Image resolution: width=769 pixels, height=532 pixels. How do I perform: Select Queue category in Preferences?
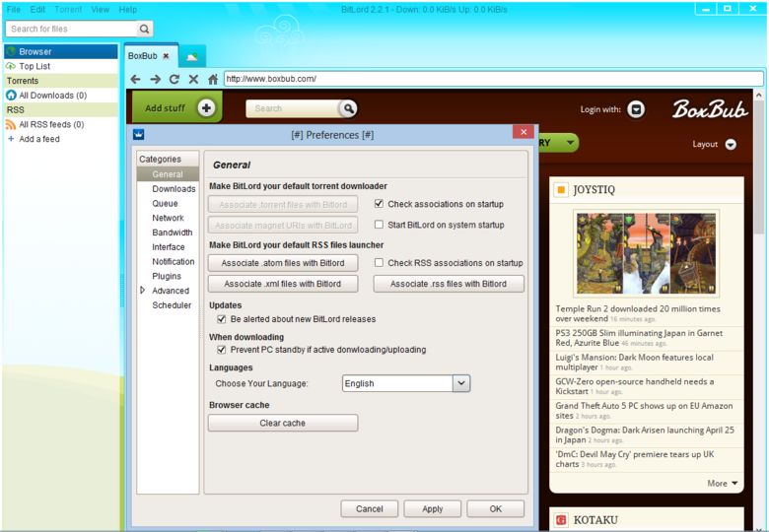(x=165, y=203)
